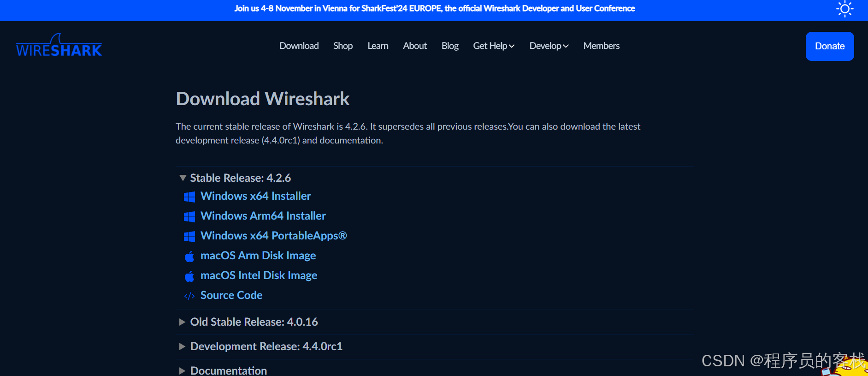Select About in the top navigation

tap(415, 46)
